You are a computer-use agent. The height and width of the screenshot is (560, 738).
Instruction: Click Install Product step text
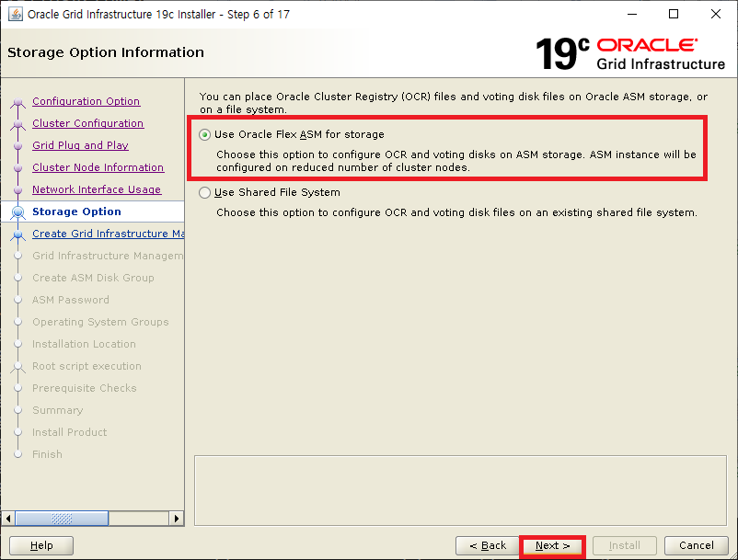click(x=69, y=432)
